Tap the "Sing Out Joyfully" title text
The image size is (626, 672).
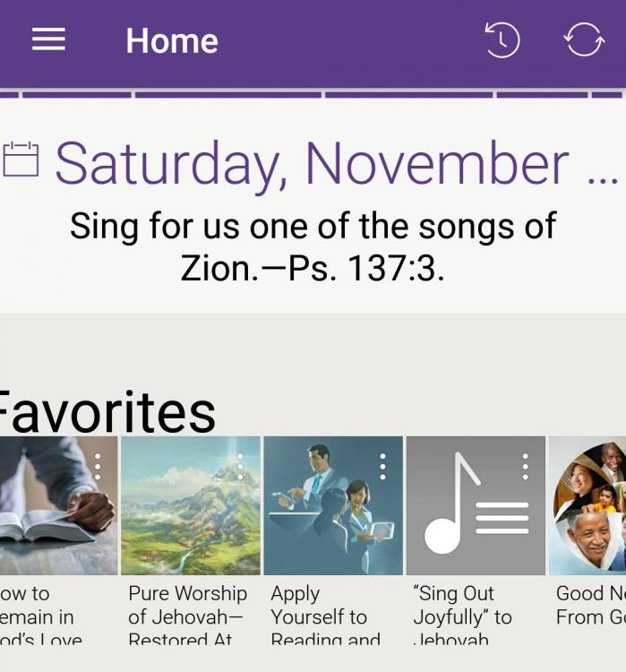(x=462, y=616)
